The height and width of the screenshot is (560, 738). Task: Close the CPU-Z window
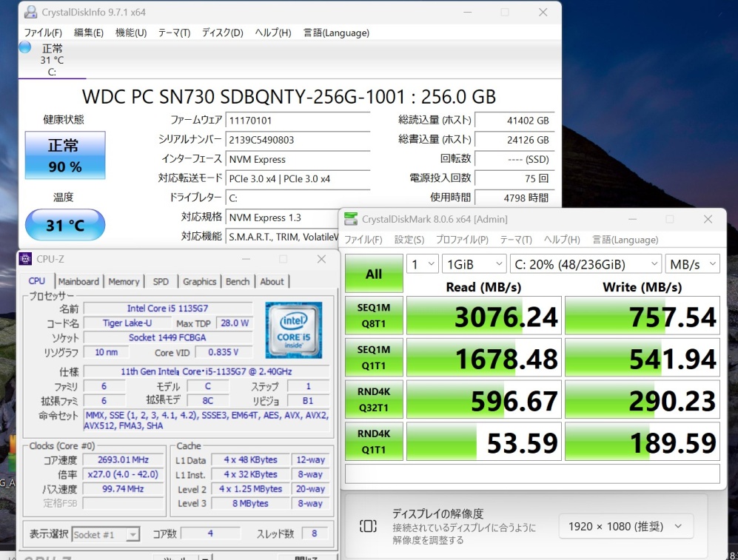click(321, 259)
